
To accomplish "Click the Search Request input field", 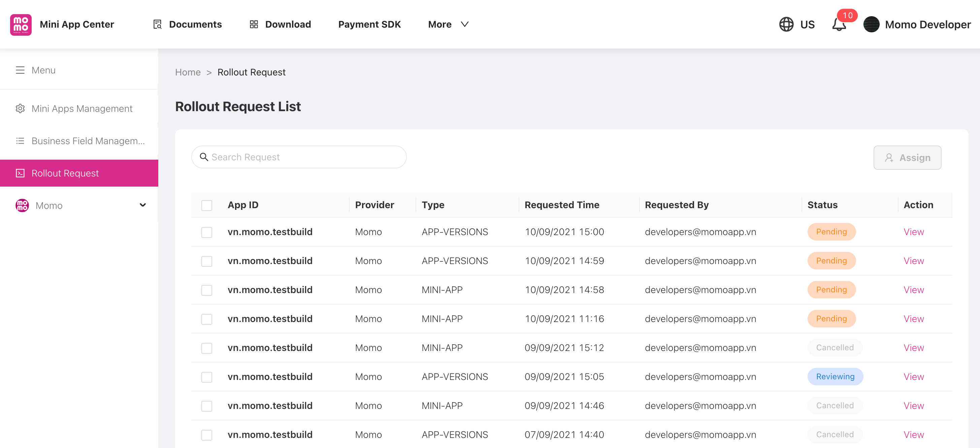I will pyautogui.click(x=299, y=157).
